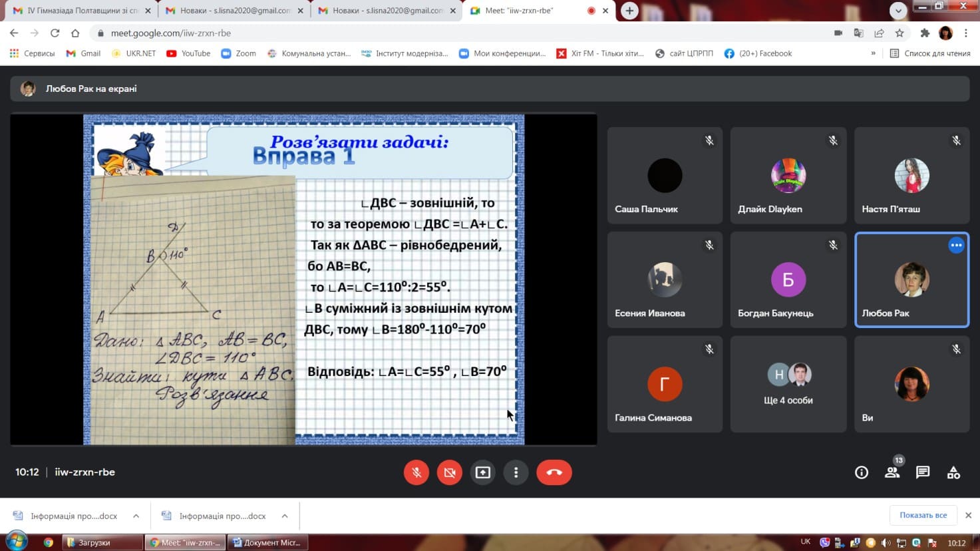Click the red leave call button
Image resolution: width=980 pixels, height=551 pixels.
click(x=554, y=472)
